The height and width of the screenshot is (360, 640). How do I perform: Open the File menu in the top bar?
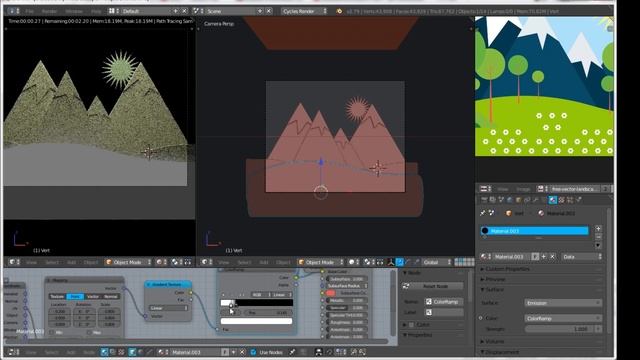[29, 11]
